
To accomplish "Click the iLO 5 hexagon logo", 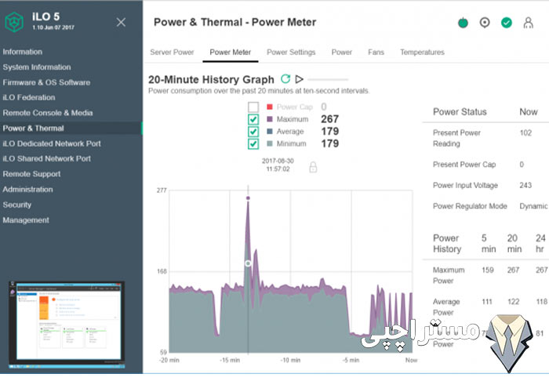I will point(14,22).
